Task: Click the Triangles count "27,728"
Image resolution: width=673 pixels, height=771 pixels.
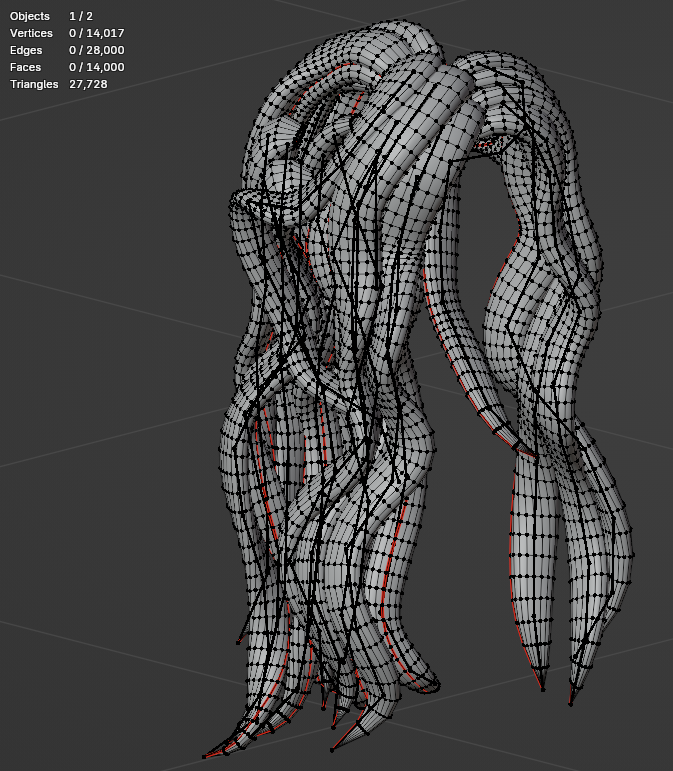Action: (x=88, y=84)
